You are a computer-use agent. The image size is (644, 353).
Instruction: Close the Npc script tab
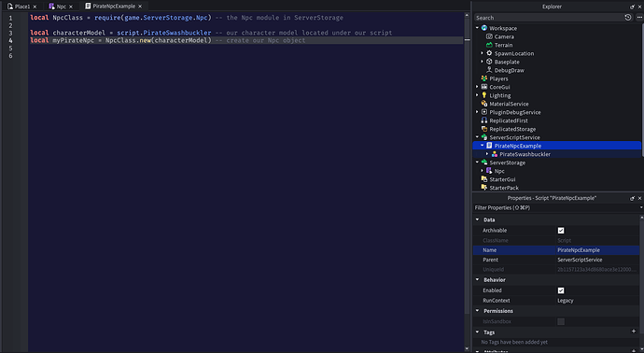pyautogui.click(x=71, y=7)
